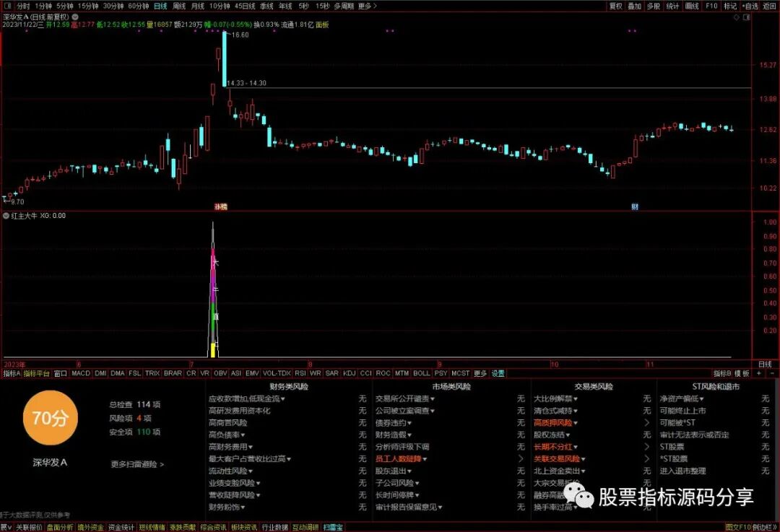Open indicator 设置

coord(498,373)
